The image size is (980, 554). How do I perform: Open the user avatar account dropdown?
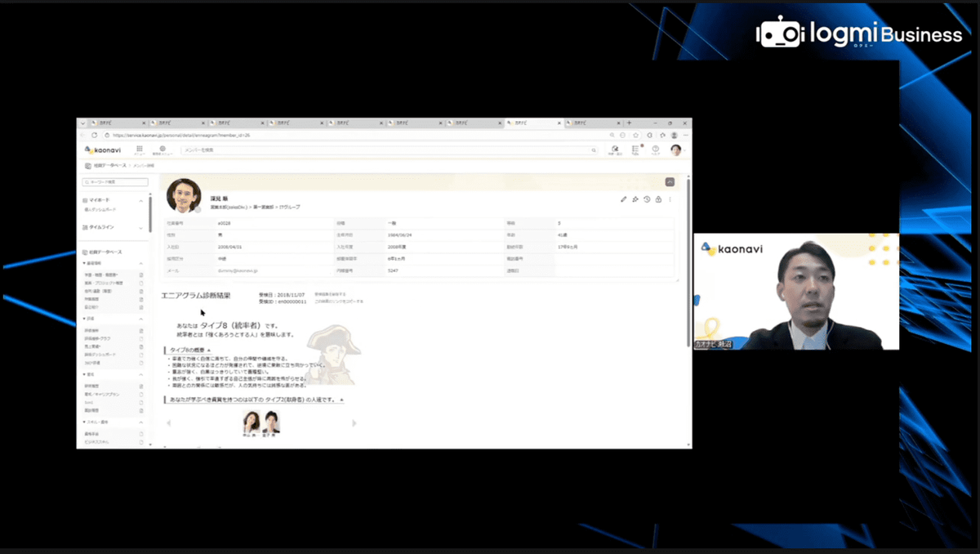(675, 150)
